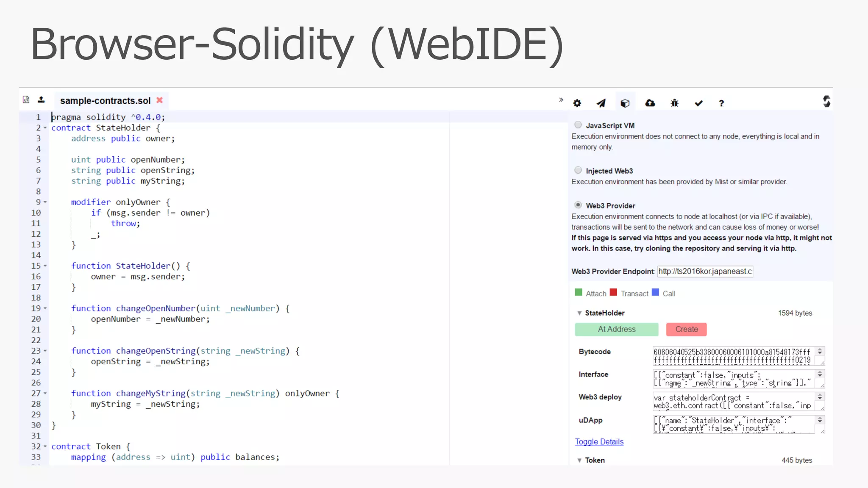Click the new file icon
The width and height of the screenshot is (868, 488).
click(x=26, y=100)
